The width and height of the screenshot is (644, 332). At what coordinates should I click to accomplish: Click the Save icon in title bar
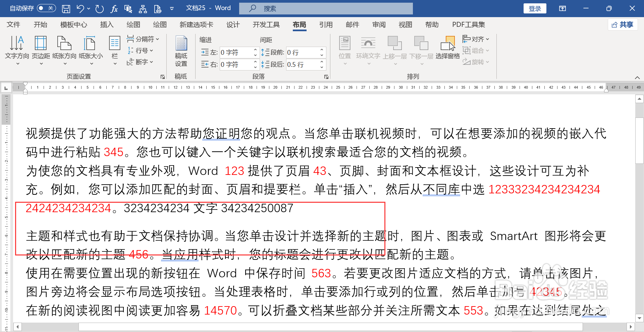click(66, 9)
